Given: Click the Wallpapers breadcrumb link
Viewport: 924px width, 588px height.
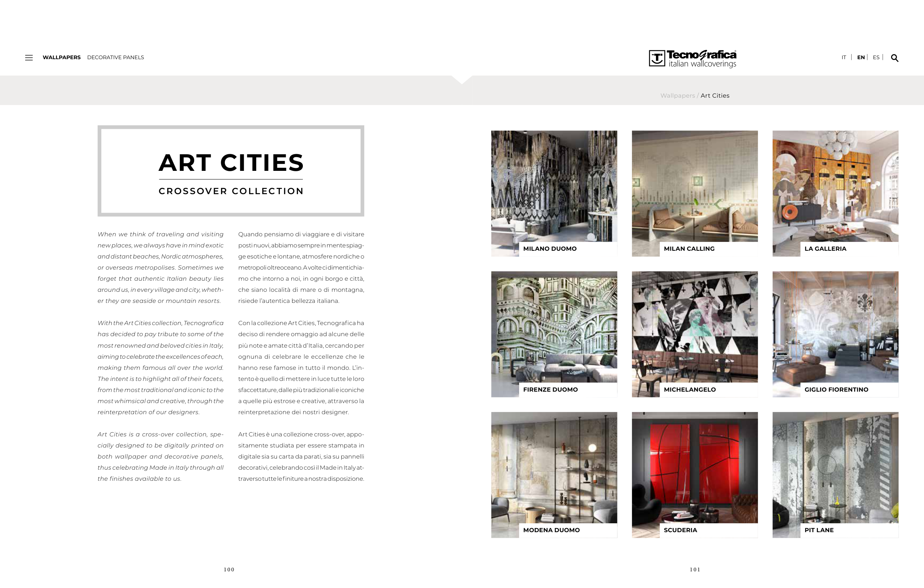Looking at the screenshot, I should pos(677,95).
